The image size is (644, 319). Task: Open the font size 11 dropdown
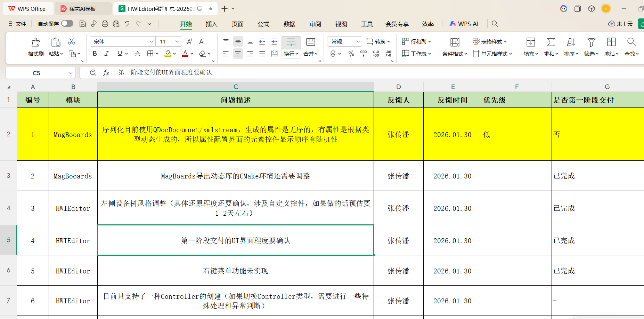pos(177,42)
